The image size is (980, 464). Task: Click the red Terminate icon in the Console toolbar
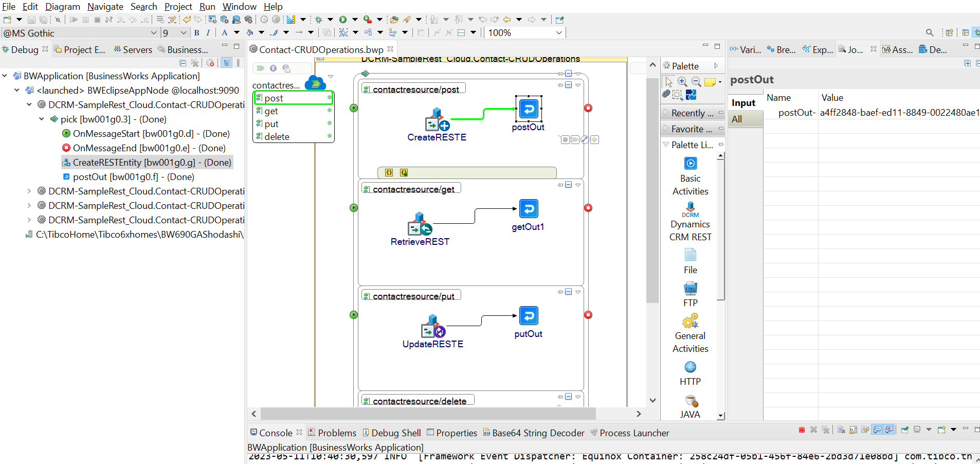(x=802, y=430)
